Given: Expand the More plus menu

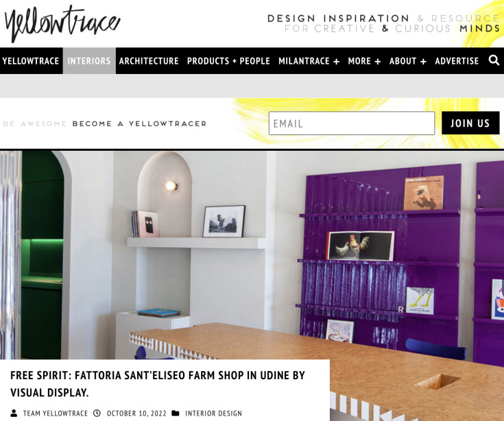Looking at the screenshot, I should (364, 61).
